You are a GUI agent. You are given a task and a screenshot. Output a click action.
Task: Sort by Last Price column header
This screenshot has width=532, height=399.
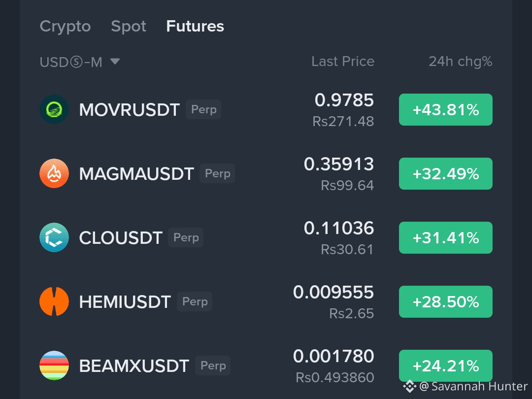coord(343,62)
